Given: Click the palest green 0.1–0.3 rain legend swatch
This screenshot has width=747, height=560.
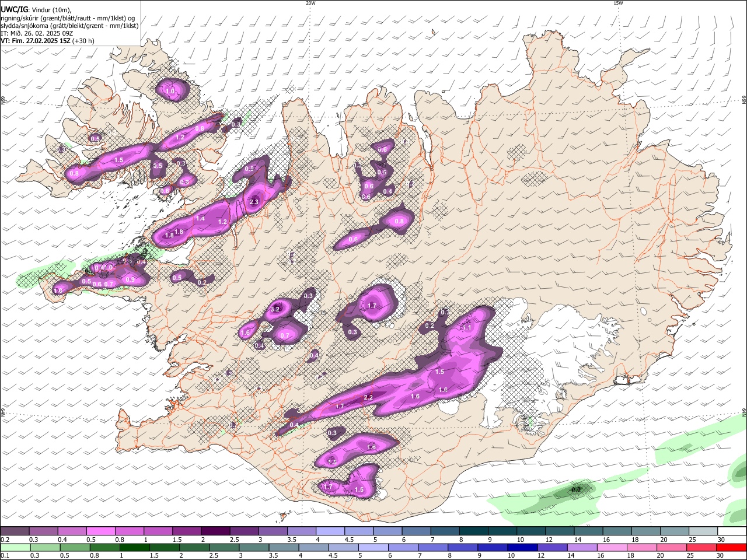Looking at the screenshot, I should (15, 547).
